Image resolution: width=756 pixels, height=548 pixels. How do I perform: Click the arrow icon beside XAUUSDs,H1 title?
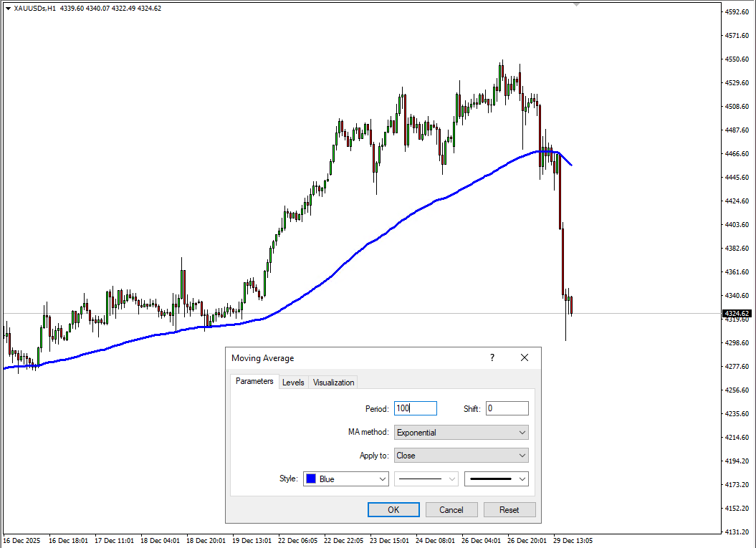pos(8,8)
